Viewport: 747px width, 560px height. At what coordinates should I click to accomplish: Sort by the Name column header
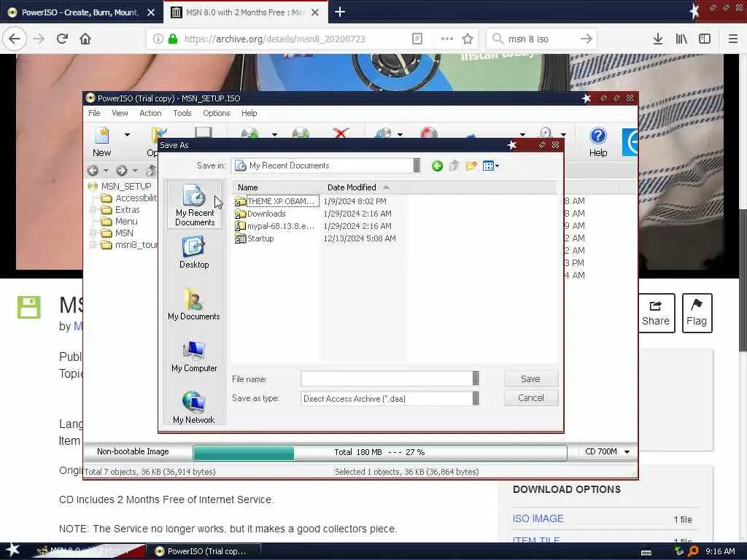point(275,187)
